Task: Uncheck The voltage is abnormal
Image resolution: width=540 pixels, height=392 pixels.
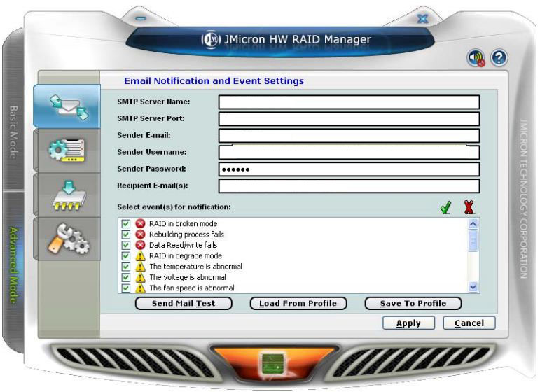Action: (x=126, y=277)
